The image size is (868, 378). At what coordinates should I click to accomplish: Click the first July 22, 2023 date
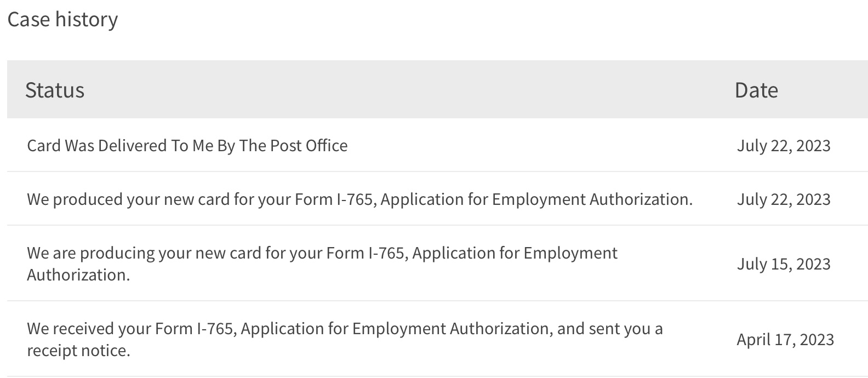pos(784,146)
